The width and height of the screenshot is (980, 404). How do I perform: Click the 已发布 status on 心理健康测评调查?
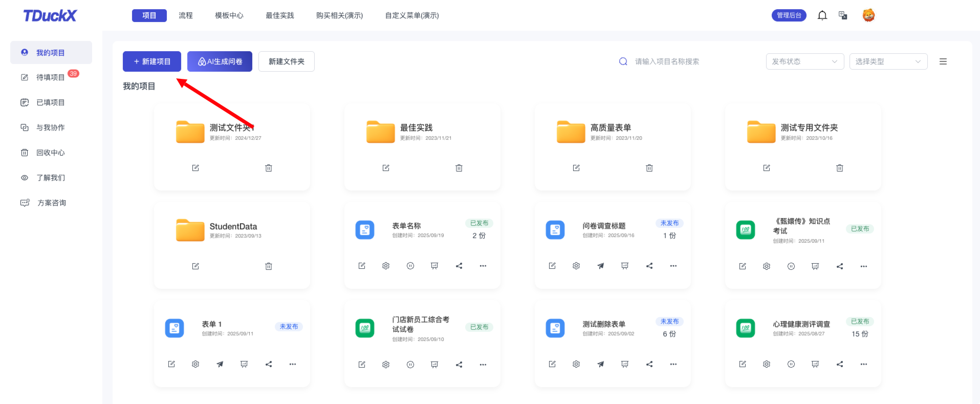click(860, 322)
